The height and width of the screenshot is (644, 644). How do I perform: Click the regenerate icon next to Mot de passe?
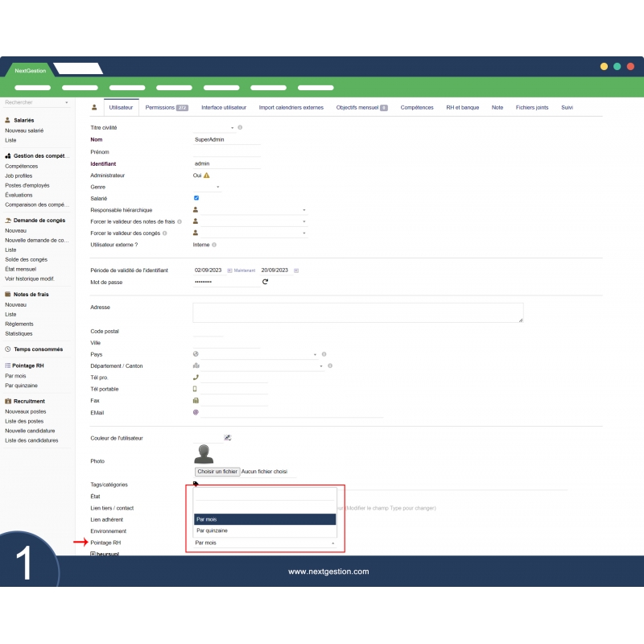[266, 281]
